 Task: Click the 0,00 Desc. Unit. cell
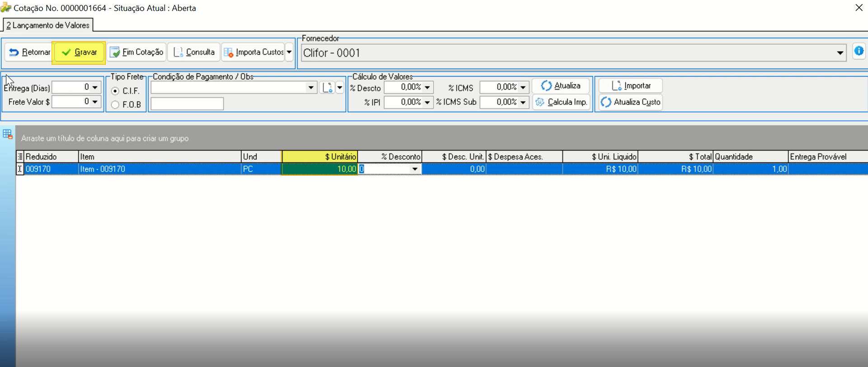pyautogui.click(x=454, y=169)
